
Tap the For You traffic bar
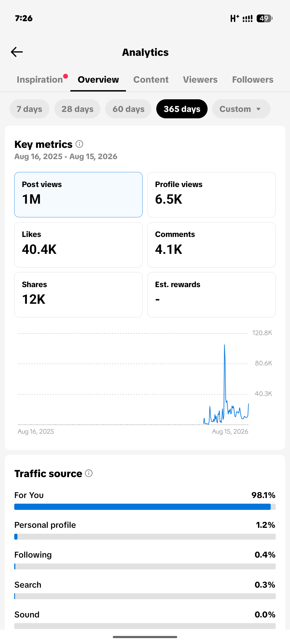[x=145, y=507]
